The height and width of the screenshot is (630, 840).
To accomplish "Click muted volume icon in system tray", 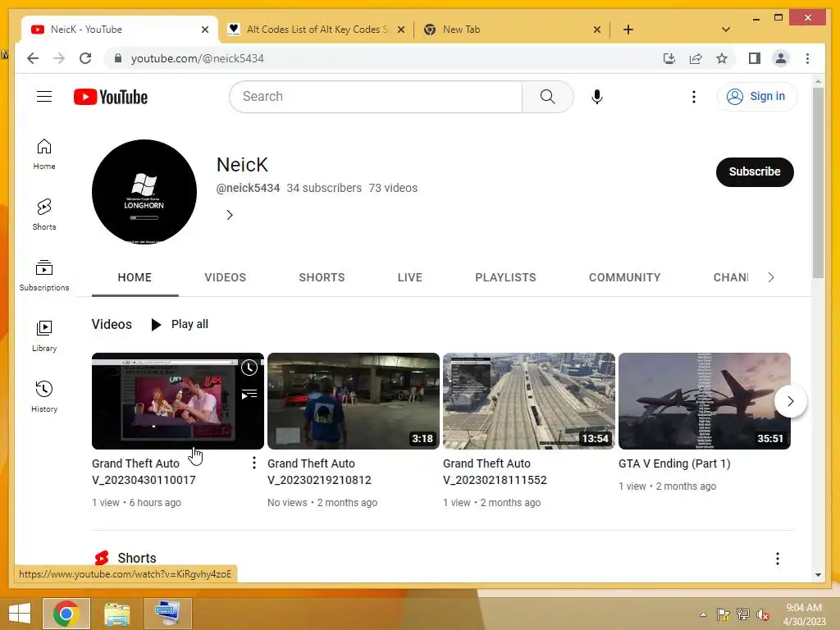I will pos(762,614).
